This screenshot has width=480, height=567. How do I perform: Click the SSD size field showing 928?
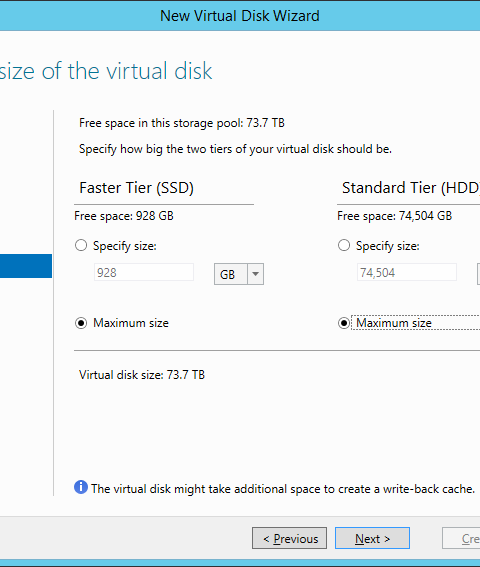tap(144, 272)
